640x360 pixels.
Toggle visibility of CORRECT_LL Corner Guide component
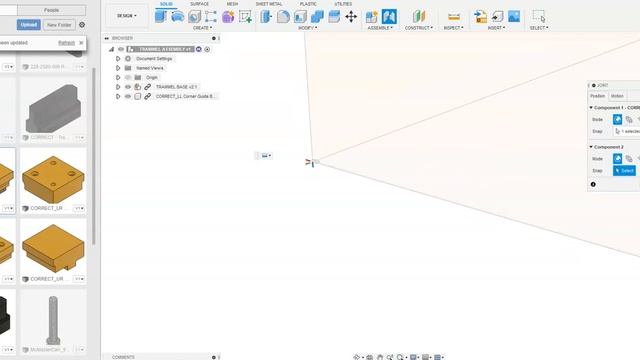(128, 96)
